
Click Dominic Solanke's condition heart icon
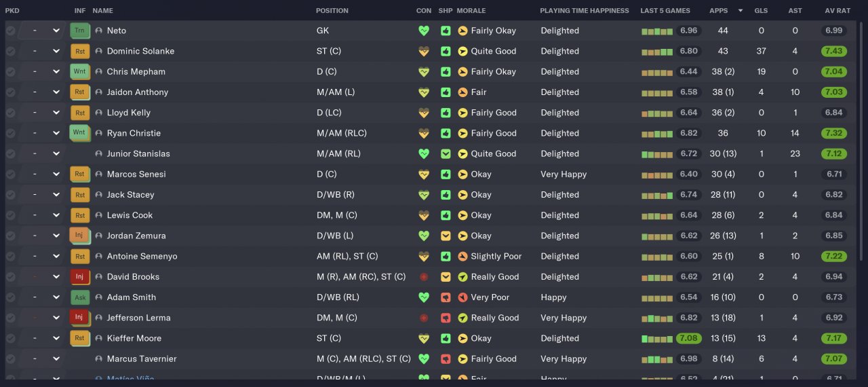424,51
